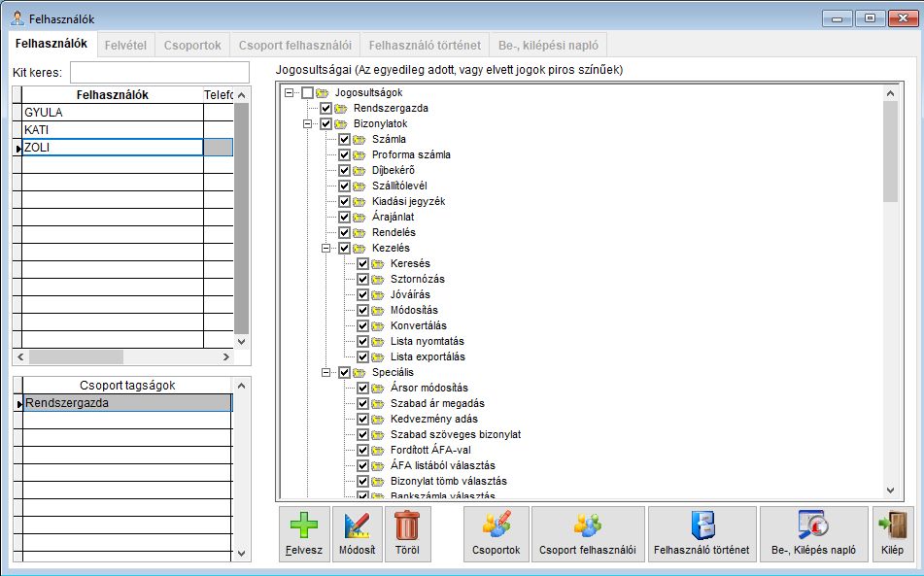Click the Módosít pencil-ruler icon
924x576 pixels.
[358, 525]
